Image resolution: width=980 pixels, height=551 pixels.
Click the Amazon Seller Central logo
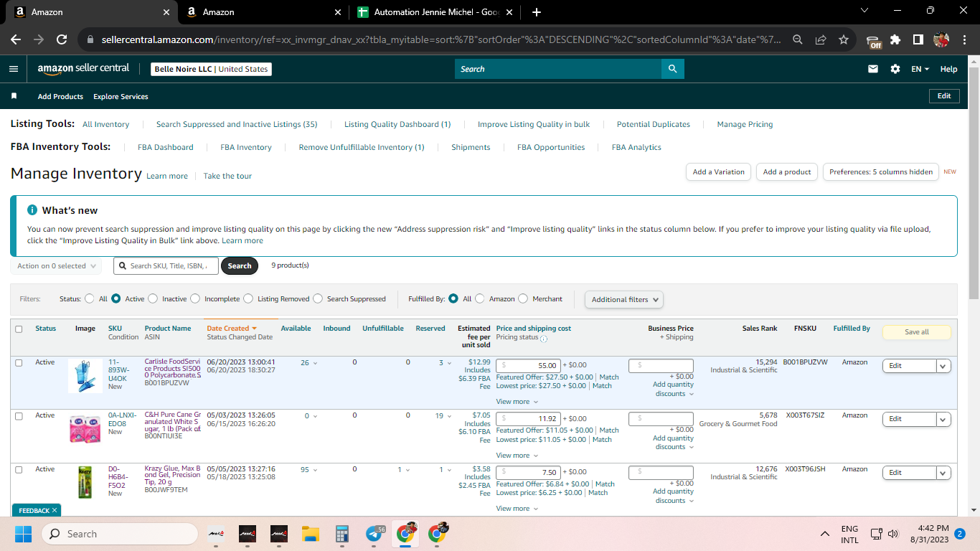coord(84,69)
